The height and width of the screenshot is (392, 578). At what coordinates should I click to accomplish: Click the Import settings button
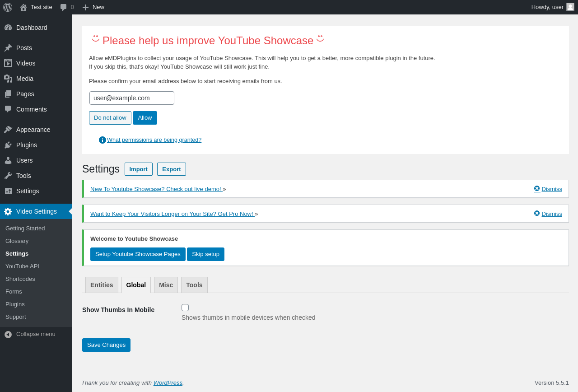pos(139,169)
